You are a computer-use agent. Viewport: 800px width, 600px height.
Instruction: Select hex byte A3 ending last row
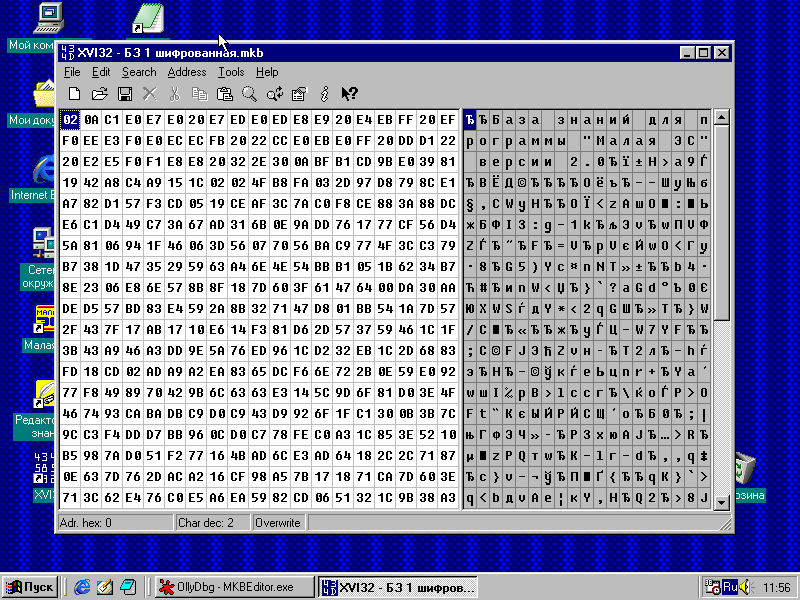(448, 497)
